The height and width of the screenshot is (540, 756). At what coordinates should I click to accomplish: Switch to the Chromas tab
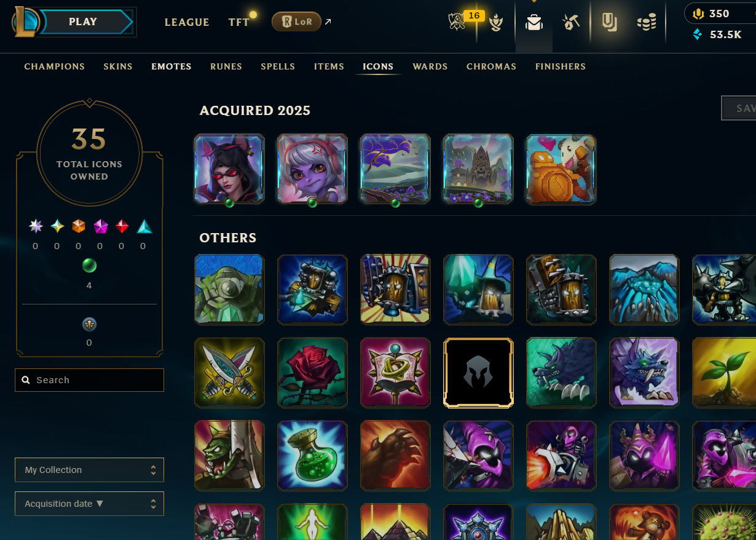tap(491, 66)
